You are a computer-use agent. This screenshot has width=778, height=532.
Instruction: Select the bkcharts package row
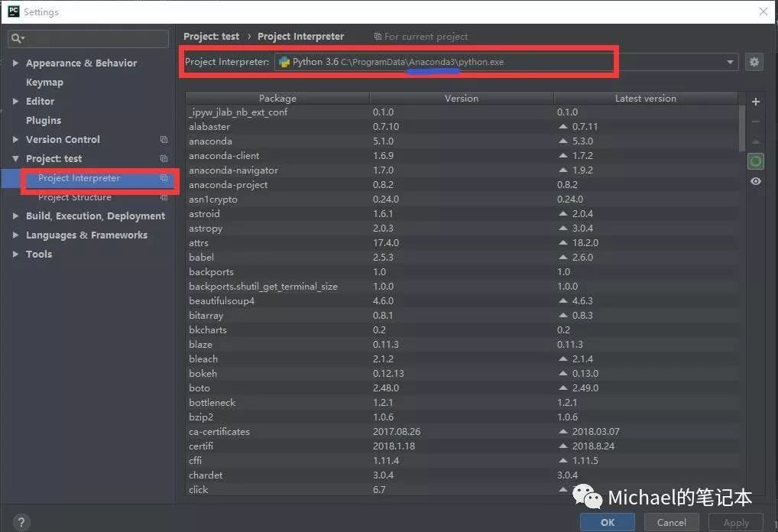(462, 330)
